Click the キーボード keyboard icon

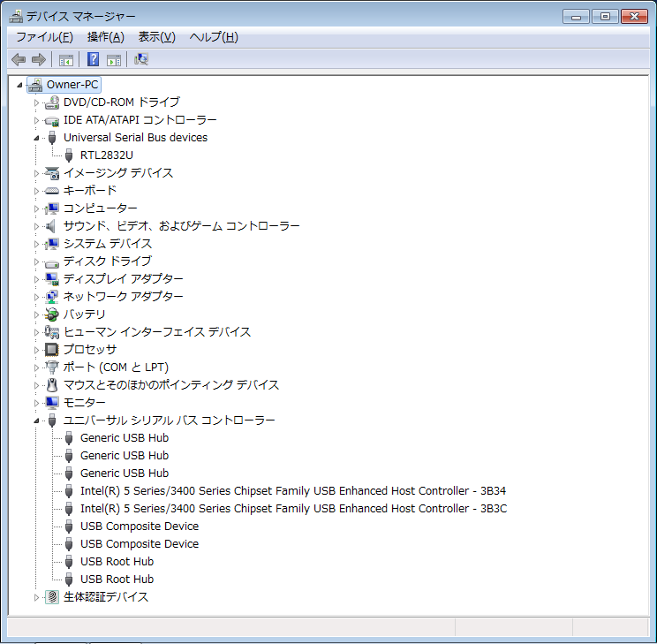(52, 191)
